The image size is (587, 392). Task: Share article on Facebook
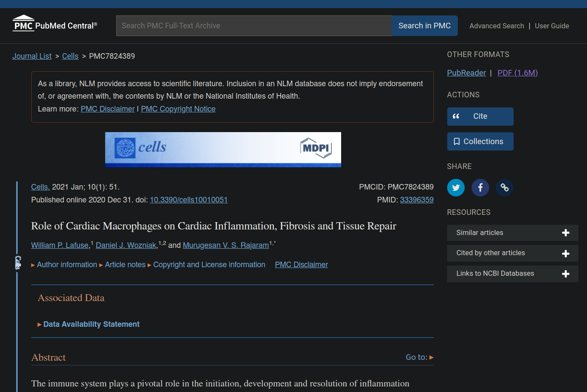coord(480,187)
